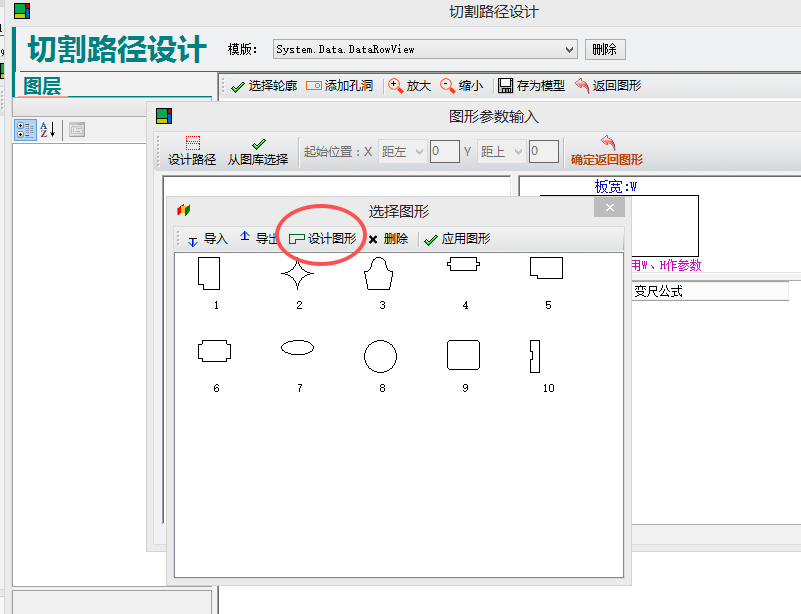
Task: Click the categorized view icon in 图层 panel
Action: [25, 130]
